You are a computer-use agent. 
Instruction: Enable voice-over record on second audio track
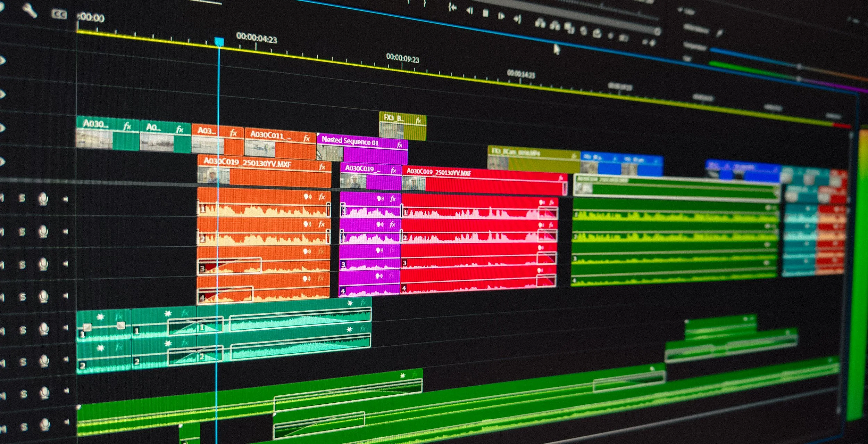(43, 231)
